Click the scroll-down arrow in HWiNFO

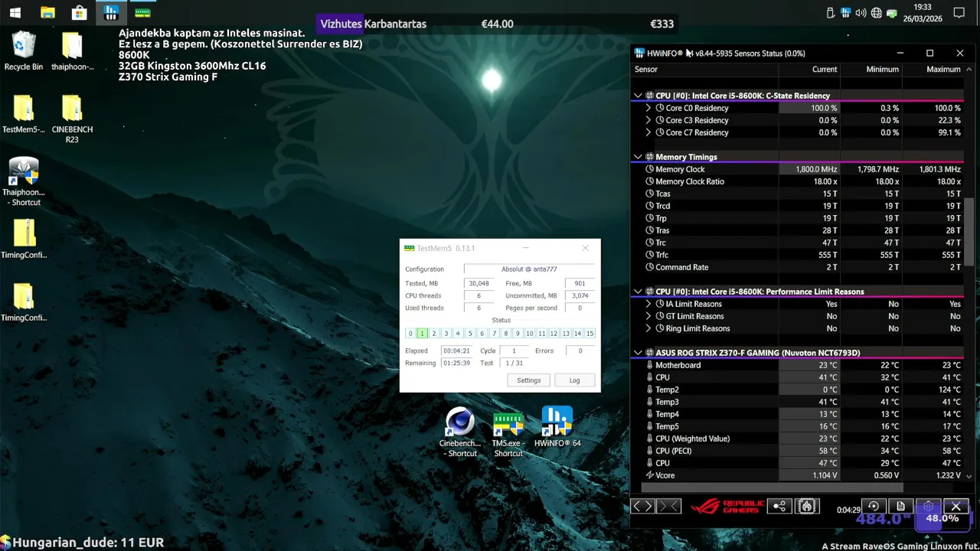point(969,476)
